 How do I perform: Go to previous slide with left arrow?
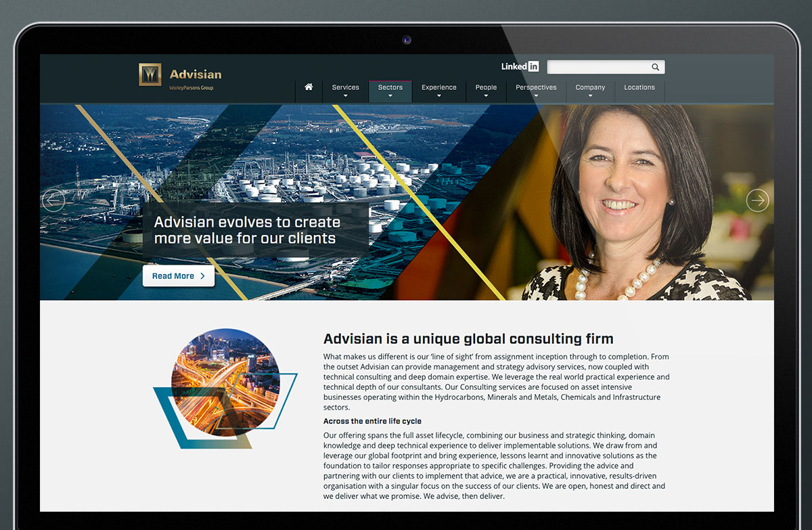coord(53,200)
